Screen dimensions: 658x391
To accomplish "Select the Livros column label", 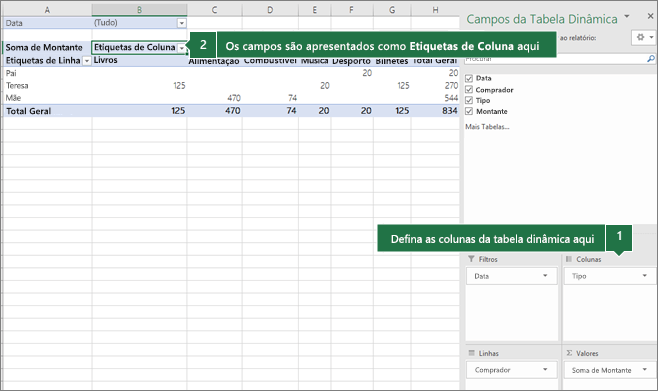I will click(x=105, y=60).
